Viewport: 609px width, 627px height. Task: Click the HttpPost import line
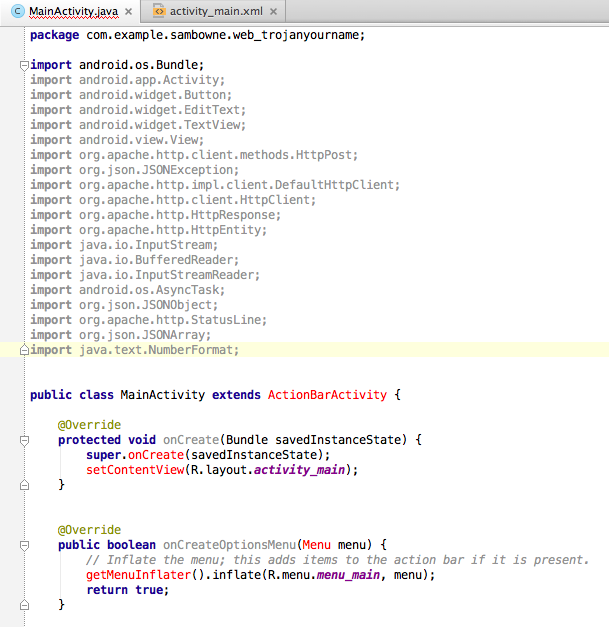[x=194, y=155]
